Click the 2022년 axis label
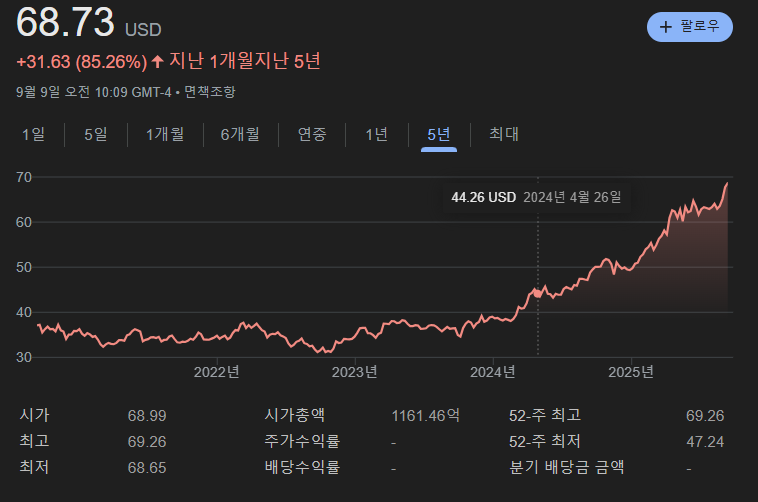 (217, 372)
